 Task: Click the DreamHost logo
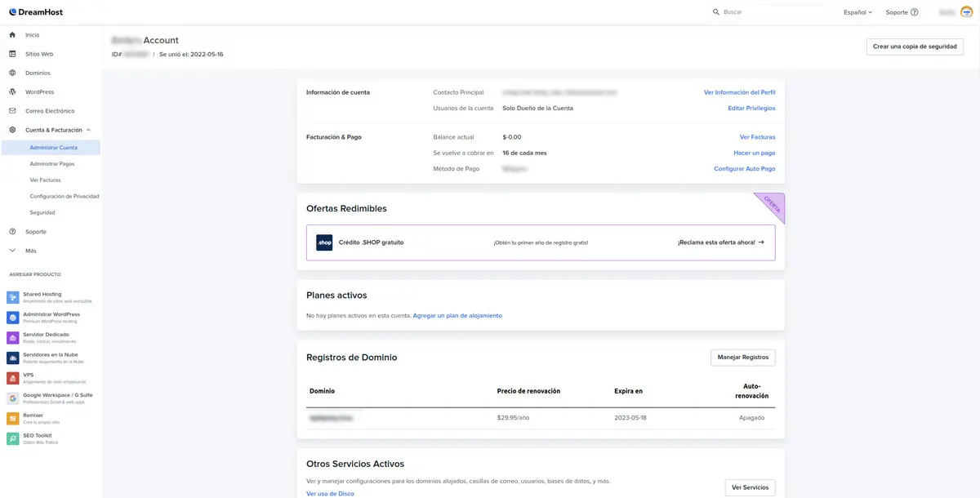coord(36,12)
